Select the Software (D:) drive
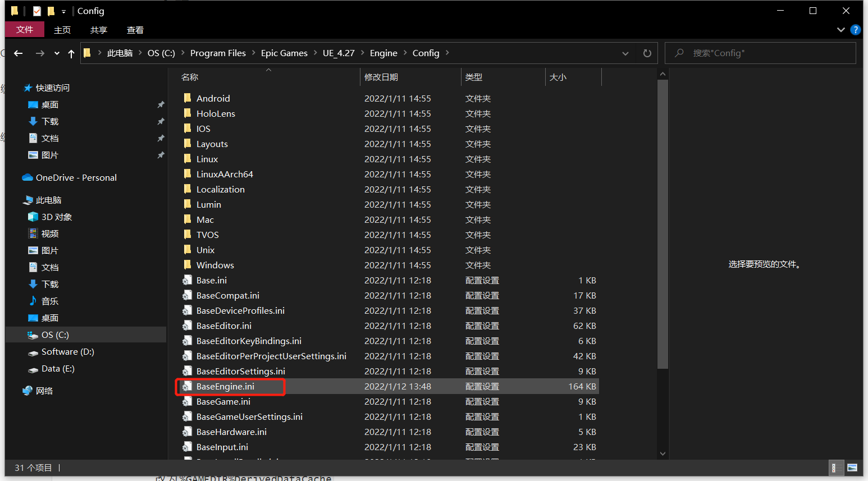 pyautogui.click(x=68, y=351)
